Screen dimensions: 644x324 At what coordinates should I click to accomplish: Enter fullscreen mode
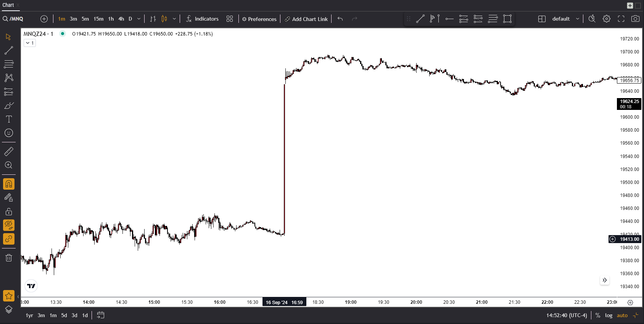621,19
